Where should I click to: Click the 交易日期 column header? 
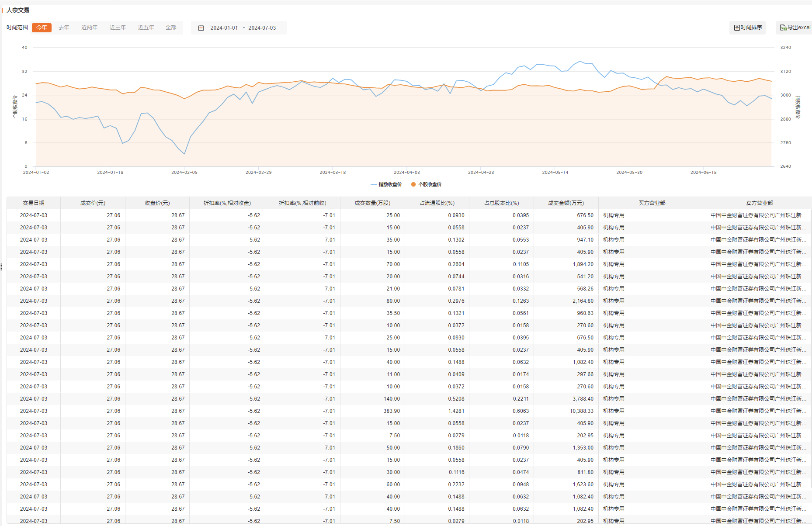tap(34, 203)
